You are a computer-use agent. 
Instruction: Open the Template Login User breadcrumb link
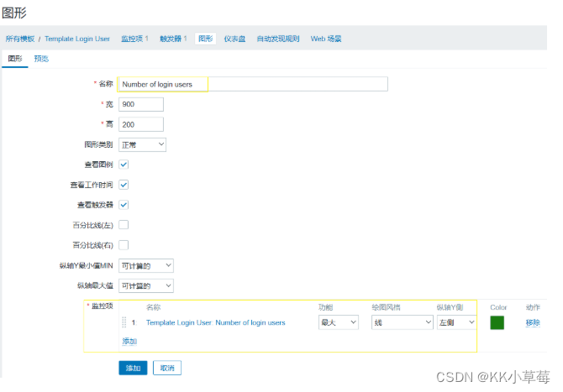[x=77, y=39]
